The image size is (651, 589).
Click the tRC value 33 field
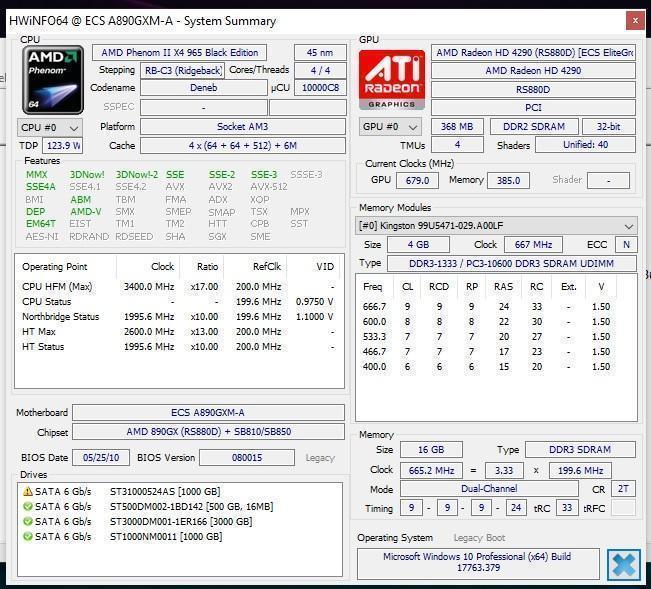click(x=567, y=508)
